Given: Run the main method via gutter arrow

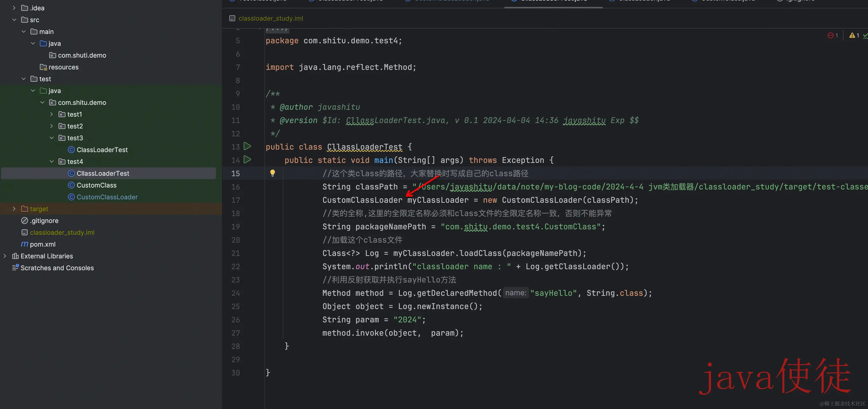Looking at the screenshot, I should coord(247,159).
